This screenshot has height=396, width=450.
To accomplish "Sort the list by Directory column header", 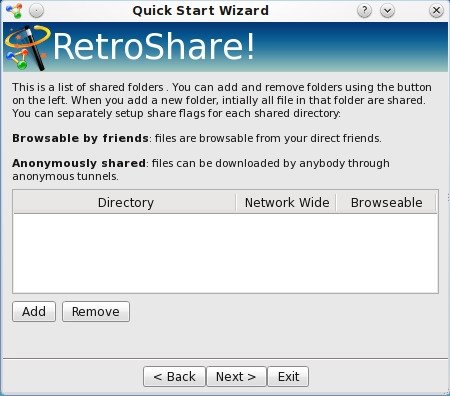I will [125, 202].
